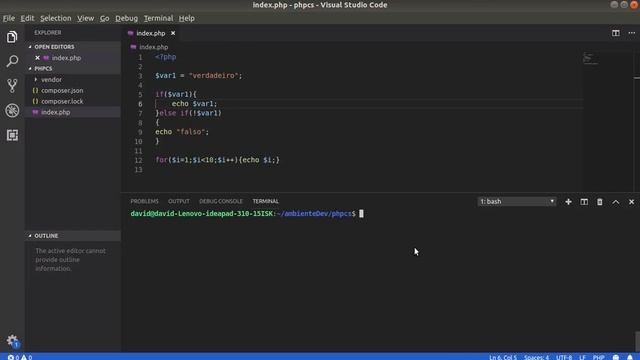Open the View menu

[86, 18]
